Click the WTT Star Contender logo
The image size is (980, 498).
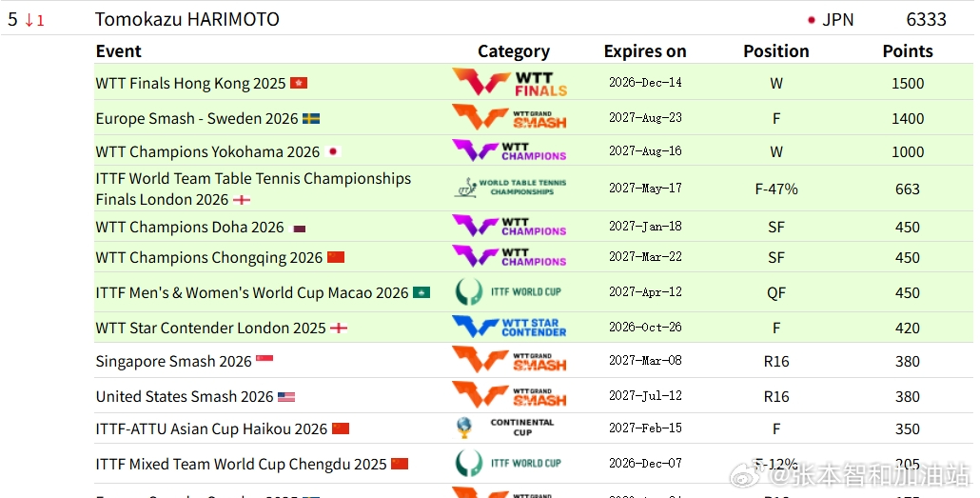click(509, 327)
